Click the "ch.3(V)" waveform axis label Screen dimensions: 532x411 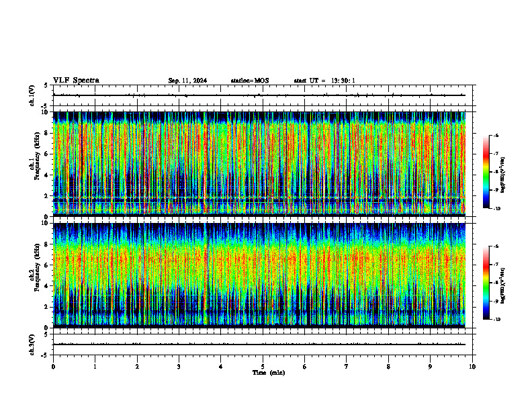32,345
